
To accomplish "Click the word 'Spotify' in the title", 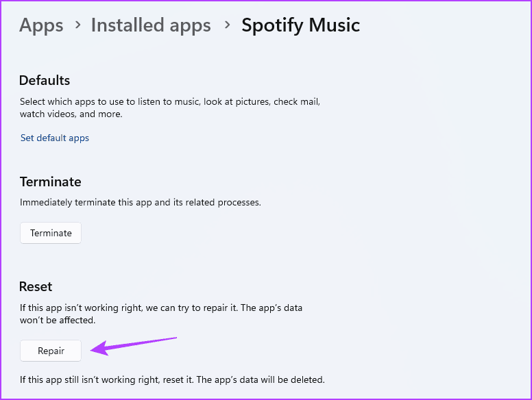I will (x=274, y=25).
